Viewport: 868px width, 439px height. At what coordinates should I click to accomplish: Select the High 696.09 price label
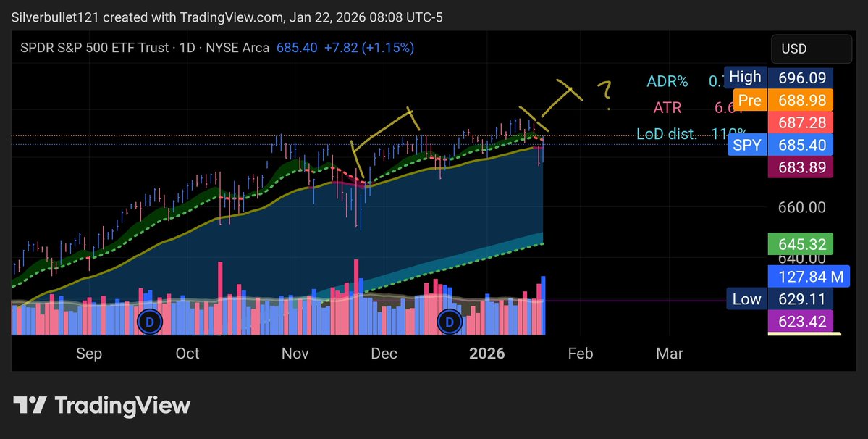(x=780, y=78)
